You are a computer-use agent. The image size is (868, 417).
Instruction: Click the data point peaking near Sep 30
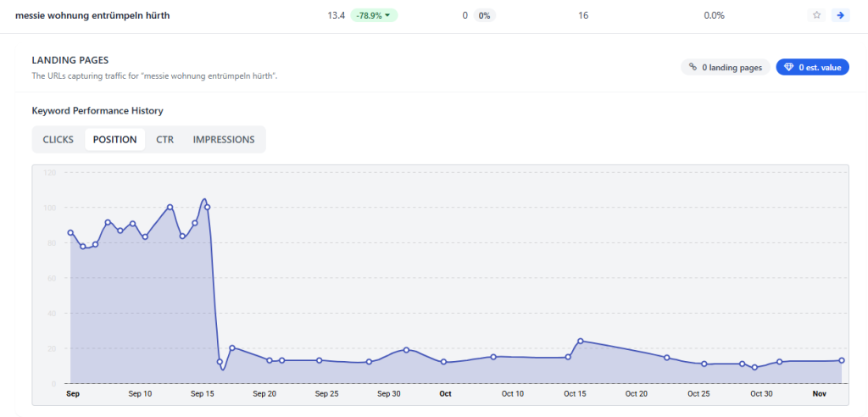point(406,350)
